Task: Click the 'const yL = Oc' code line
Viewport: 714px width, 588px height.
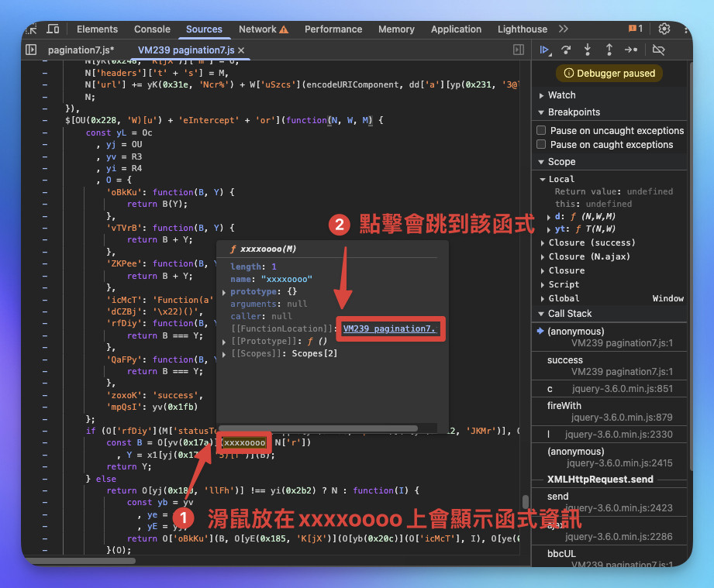Action: tap(119, 132)
